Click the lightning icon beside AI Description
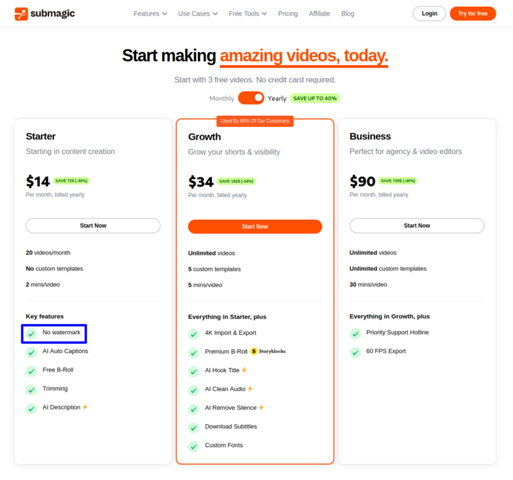The width and height of the screenshot is (513, 480). (x=85, y=407)
